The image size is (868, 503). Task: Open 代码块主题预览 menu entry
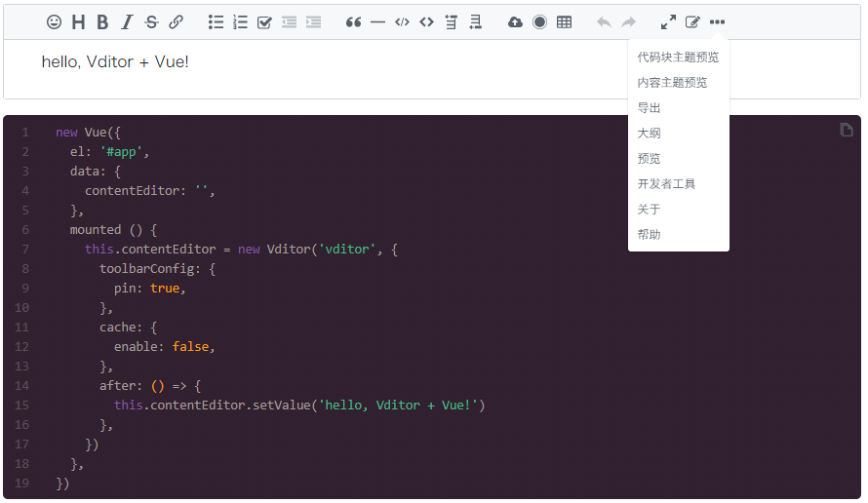(678, 57)
